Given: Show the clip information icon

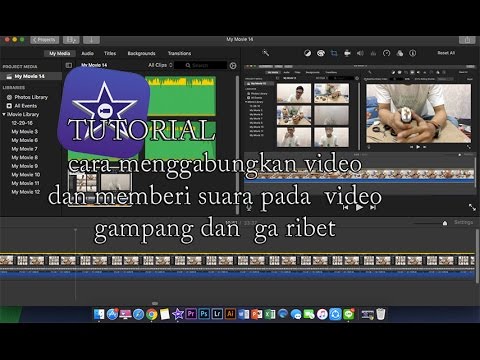Looking at the screenshot, I should (x=413, y=53).
